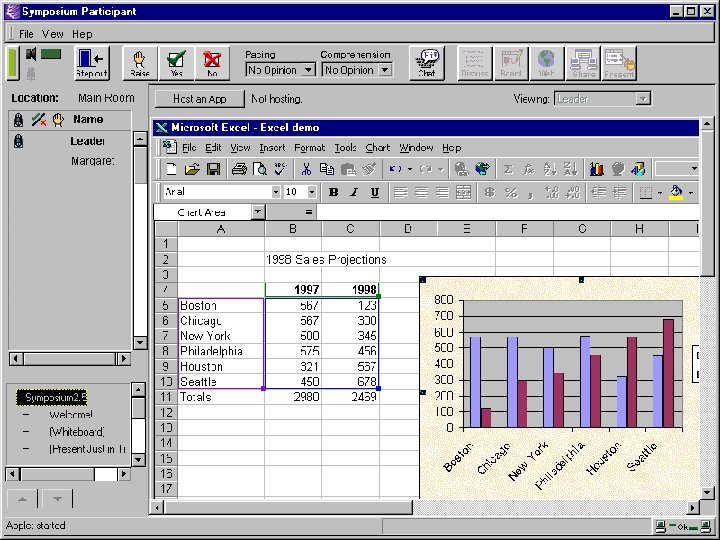The width and height of the screenshot is (720, 540).
Task: Vote No with the red X
Action: pos(212,63)
